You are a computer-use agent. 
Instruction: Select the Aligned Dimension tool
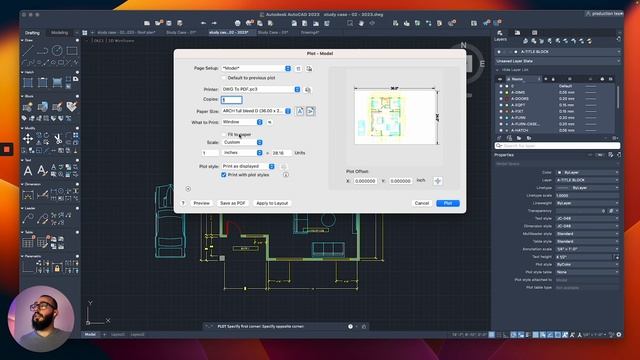pos(42,195)
